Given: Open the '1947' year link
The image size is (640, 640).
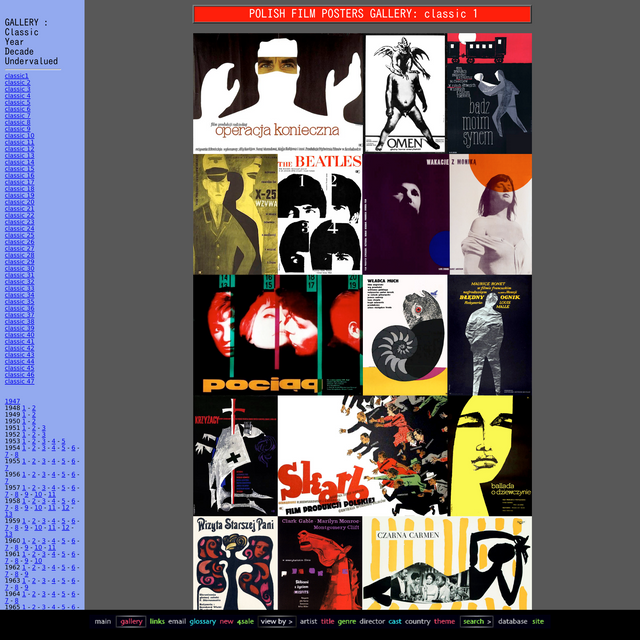Looking at the screenshot, I should 12,401.
